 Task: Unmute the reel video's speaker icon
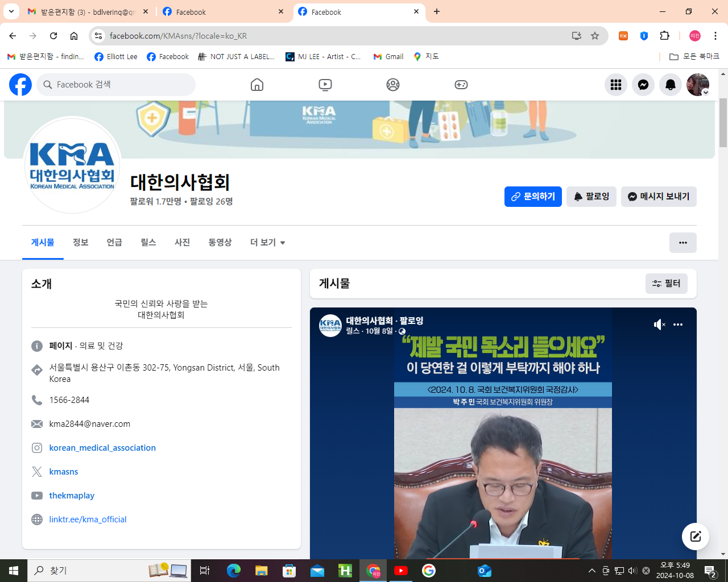pyautogui.click(x=659, y=325)
